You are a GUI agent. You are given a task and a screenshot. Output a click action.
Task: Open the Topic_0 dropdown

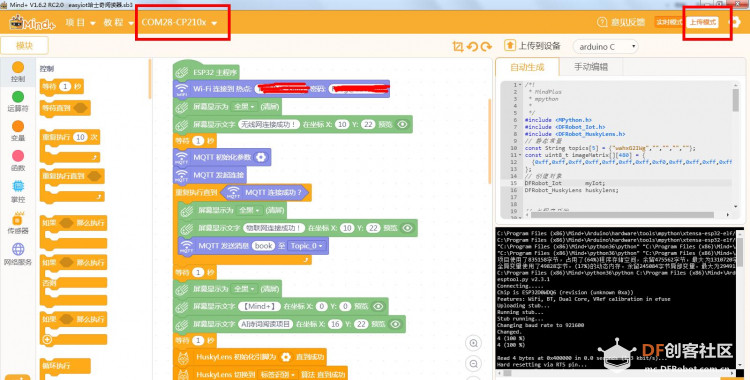tap(307, 246)
